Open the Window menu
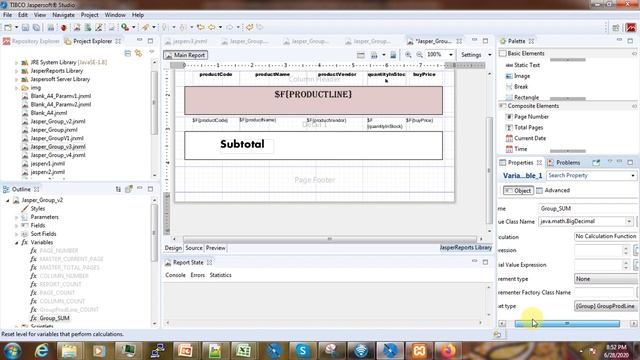The width and height of the screenshot is (640, 360). click(x=115, y=15)
